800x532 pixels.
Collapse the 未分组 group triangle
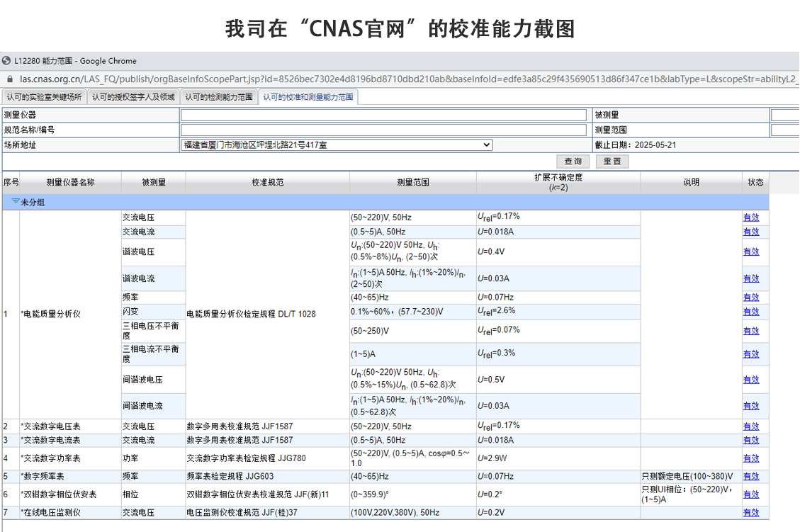(15, 202)
